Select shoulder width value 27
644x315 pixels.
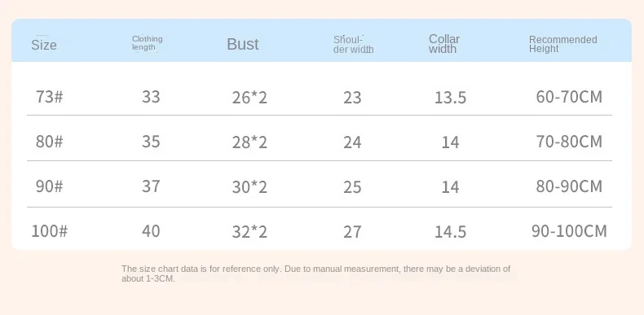click(352, 232)
